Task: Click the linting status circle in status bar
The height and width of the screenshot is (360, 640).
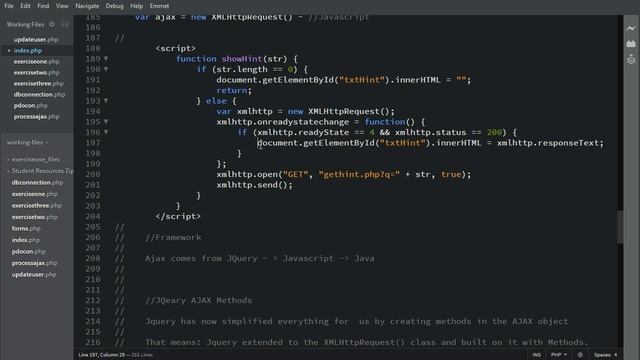Action: click(580, 355)
